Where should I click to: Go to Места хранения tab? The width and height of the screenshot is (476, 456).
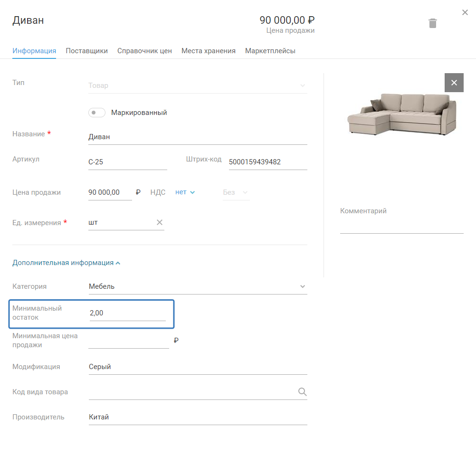(208, 51)
